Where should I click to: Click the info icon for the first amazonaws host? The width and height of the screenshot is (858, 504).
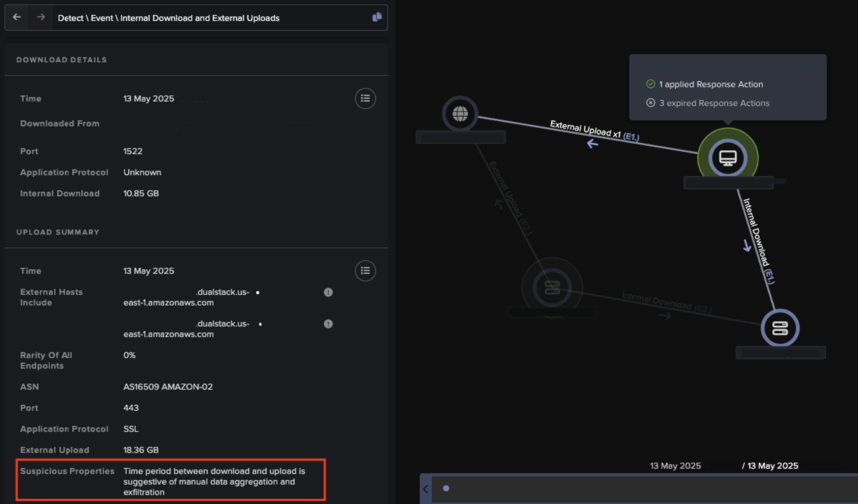(x=328, y=292)
